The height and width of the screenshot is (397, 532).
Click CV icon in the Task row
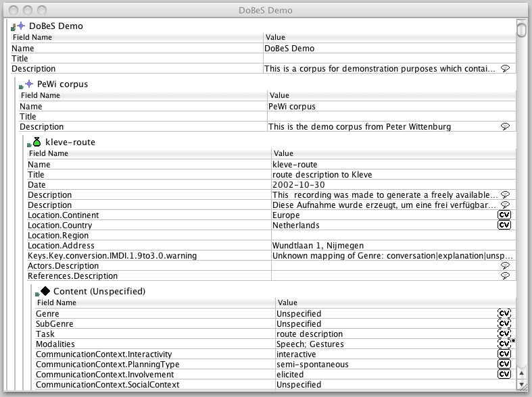click(x=504, y=334)
